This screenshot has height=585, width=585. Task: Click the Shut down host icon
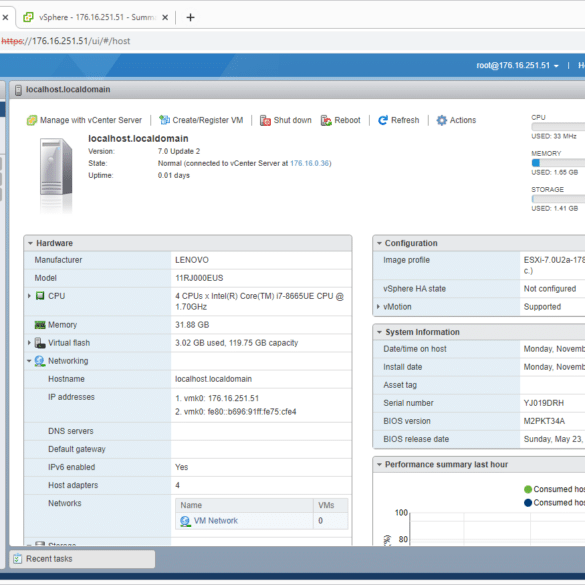coord(265,120)
